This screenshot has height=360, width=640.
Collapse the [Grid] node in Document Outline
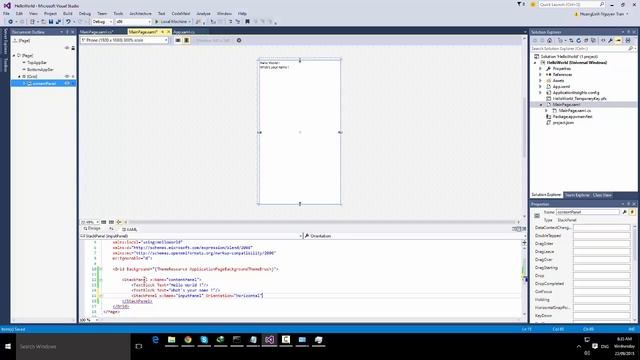[19, 76]
